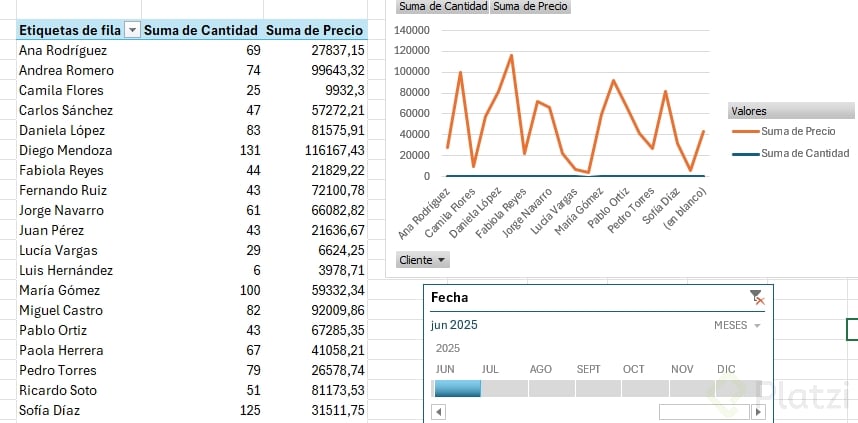The image size is (858, 423).
Task: Click the Suma de Cantidad chart field button
Action: coord(443,6)
